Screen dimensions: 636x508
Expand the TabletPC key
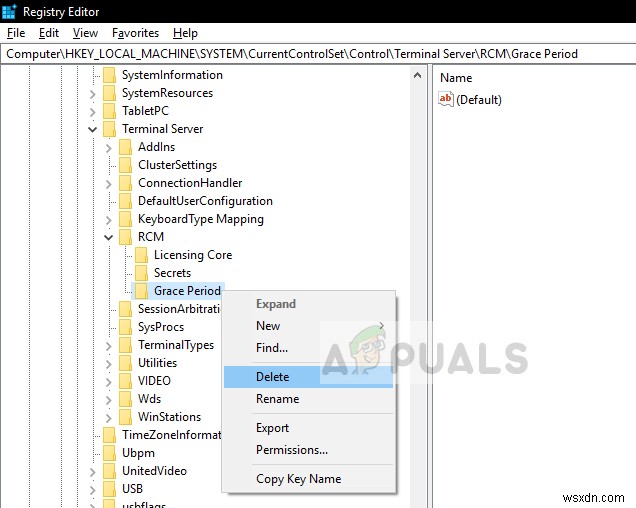[92, 112]
